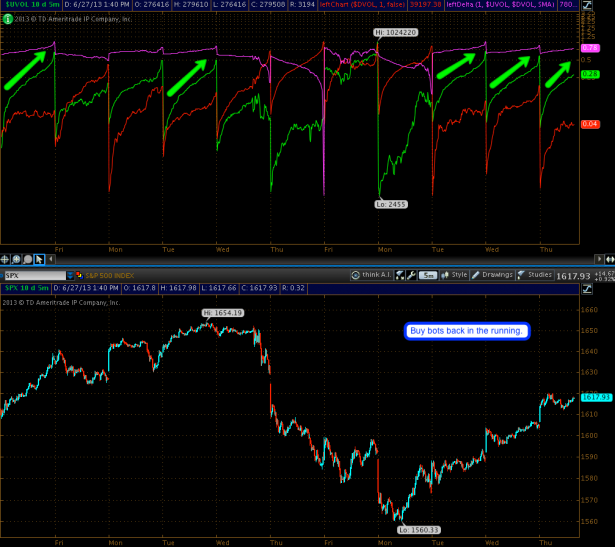This screenshot has height=547, width=615.
Task: Click the $UVOL 10 d 5m chart label
Action: click(x=33, y=5)
